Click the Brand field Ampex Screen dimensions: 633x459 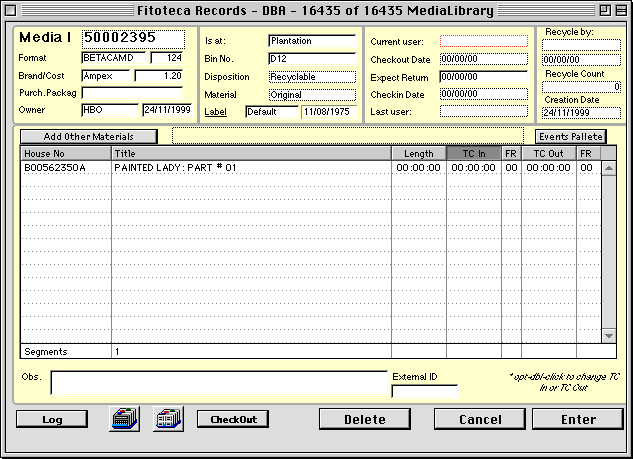coord(106,76)
